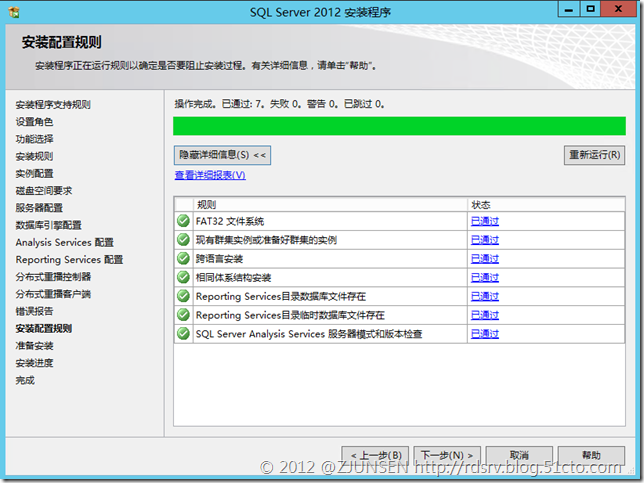Image resolution: width=644 pixels, height=483 pixels.
Task: Click rule text 跨语言安装
Action: 219,259
